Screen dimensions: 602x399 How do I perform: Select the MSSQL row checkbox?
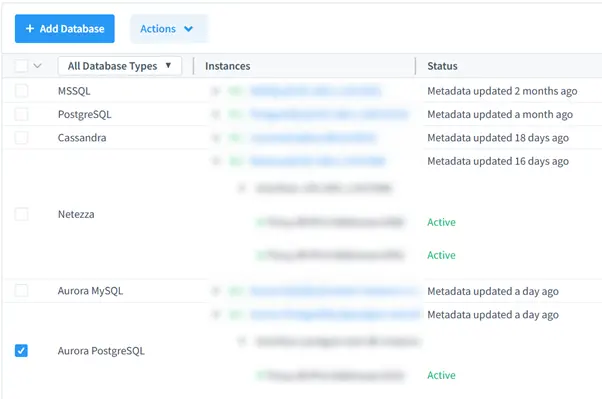tap(22, 91)
